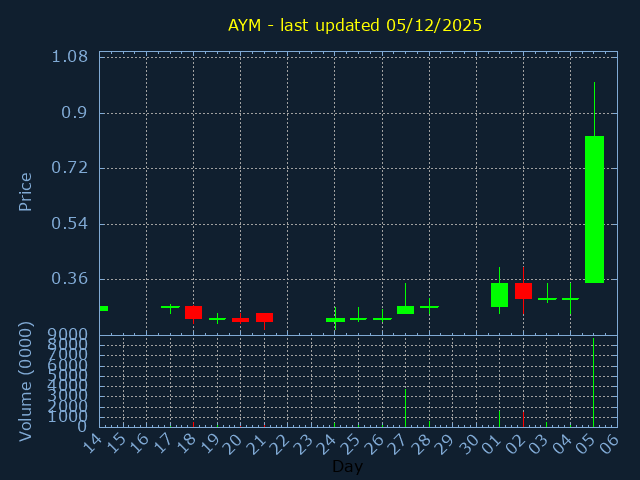Click the chart title AYM last updated
This screenshot has height=480, width=640.
(x=355, y=25)
